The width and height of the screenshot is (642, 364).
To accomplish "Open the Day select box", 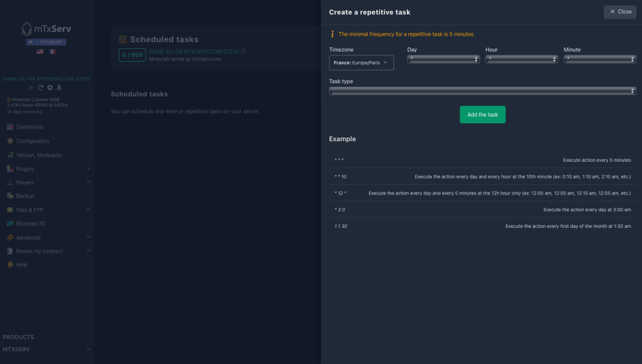I will coord(444,59).
